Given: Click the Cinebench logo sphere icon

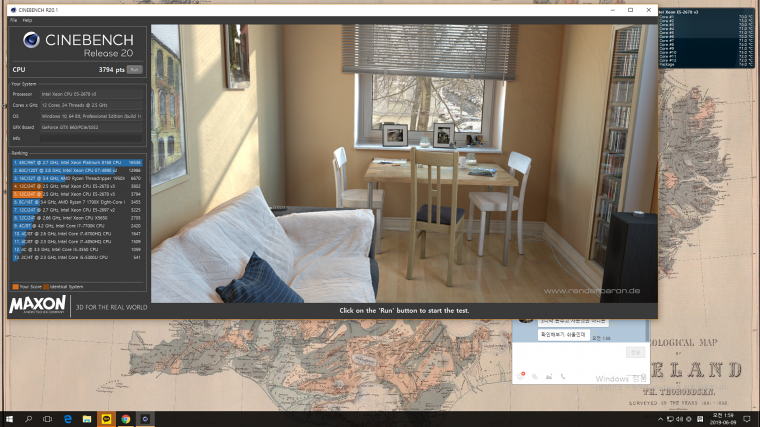Looking at the screenshot, I should [31, 40].
